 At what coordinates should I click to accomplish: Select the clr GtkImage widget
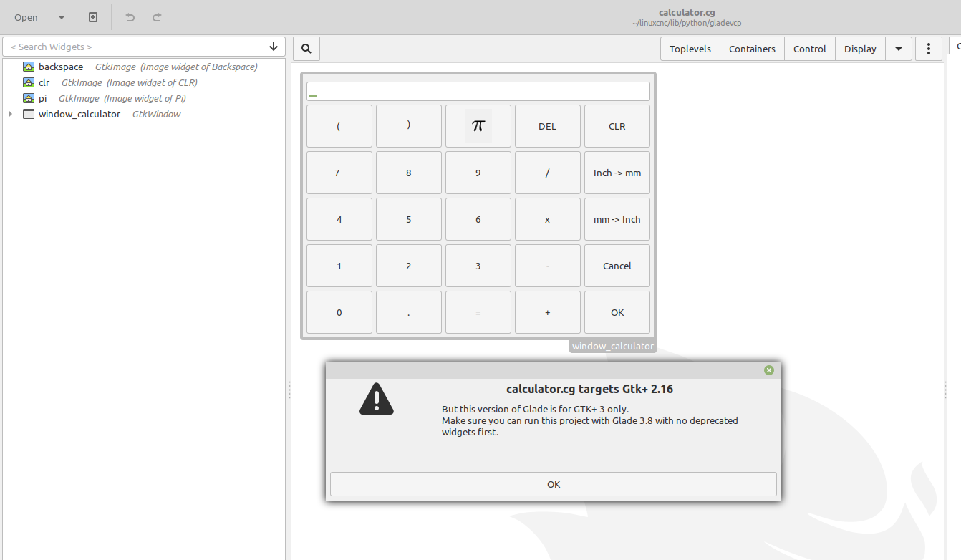tap(44, 82)
